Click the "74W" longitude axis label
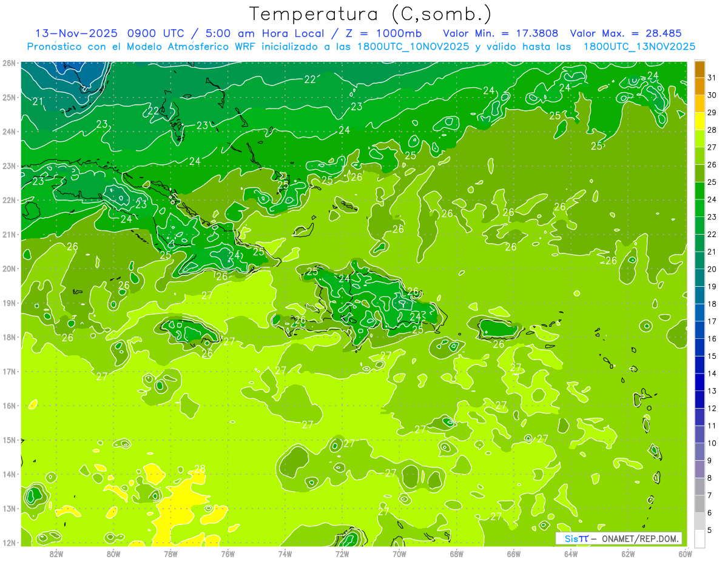Image resolution: width=728 pixels, height=562 pixels. [285, 554]
